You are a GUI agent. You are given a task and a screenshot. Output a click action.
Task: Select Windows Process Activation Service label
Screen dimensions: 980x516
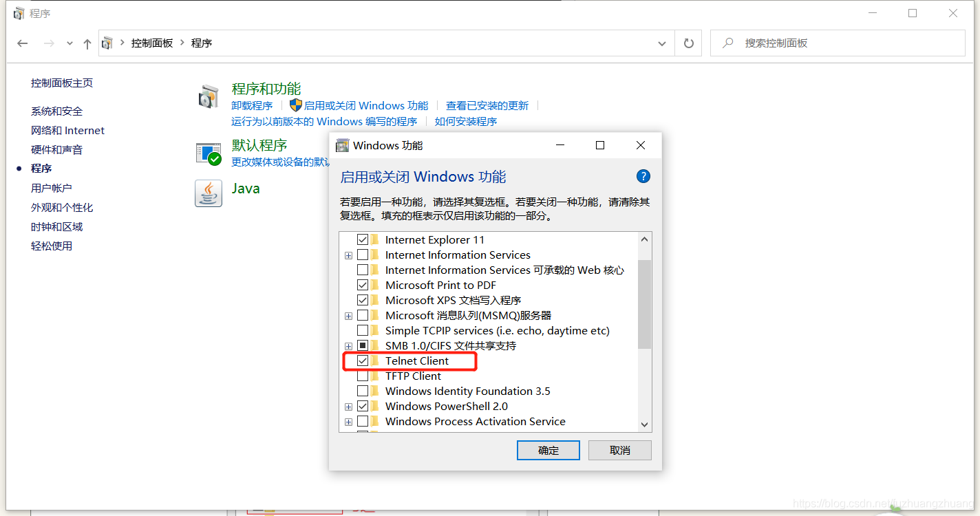[476, 421]
